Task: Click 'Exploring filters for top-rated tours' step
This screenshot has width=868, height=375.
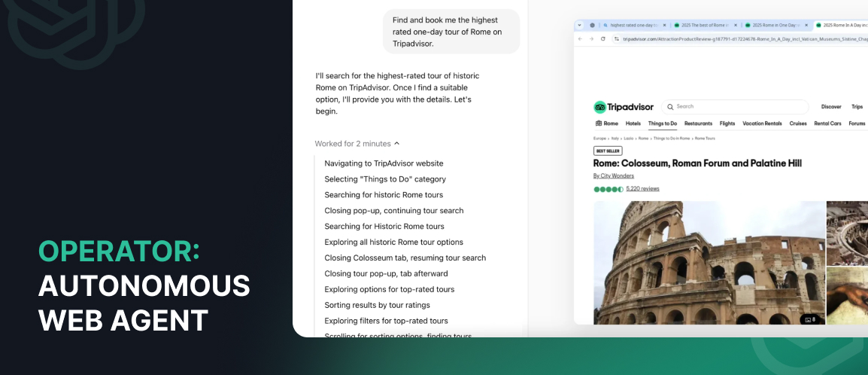Action: click(x=387, y=321)
